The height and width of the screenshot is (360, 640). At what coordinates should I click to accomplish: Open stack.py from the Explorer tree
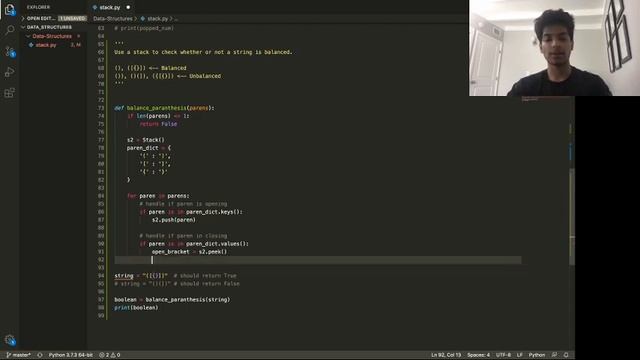click(x=46, y=45)
